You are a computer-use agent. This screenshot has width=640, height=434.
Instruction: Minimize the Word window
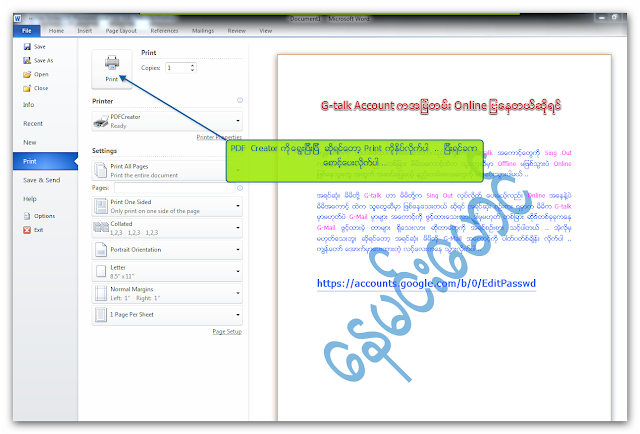tap(602, 18)
